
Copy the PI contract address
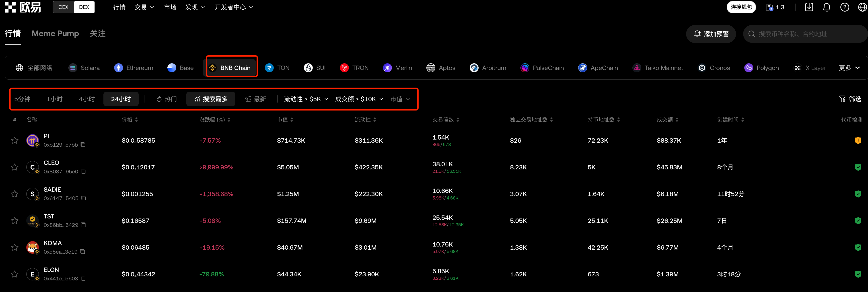tap(83, 145)
